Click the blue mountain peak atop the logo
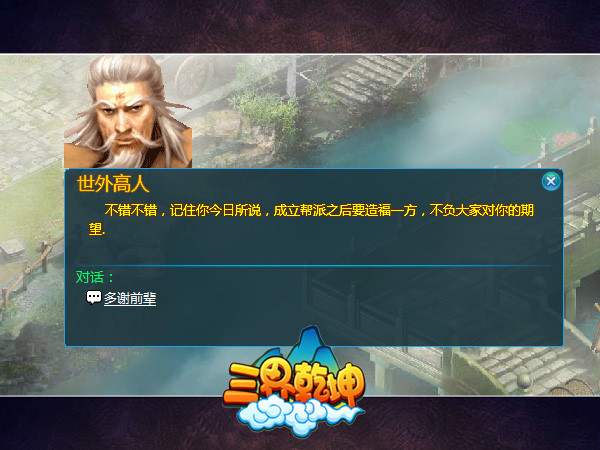 click(x=310, y=342)
